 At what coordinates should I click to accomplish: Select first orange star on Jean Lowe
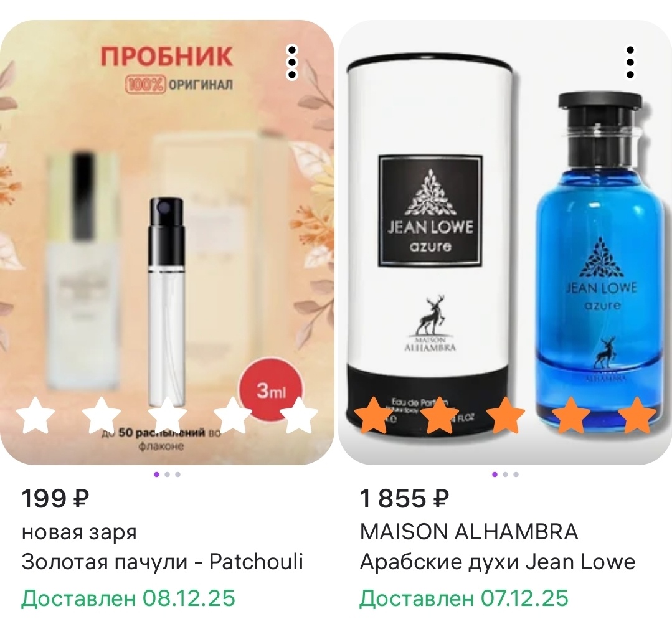pos(374,415)
